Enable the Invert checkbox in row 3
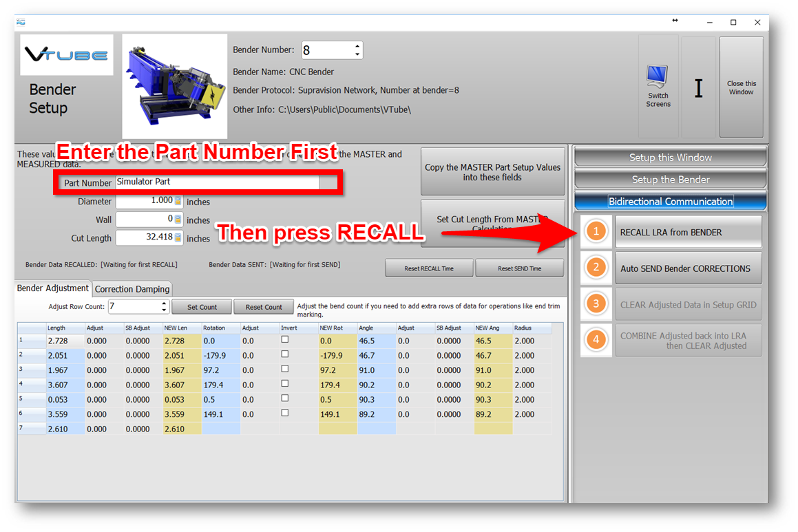Viewport: 798px width, 532px height. pos(285,370)
